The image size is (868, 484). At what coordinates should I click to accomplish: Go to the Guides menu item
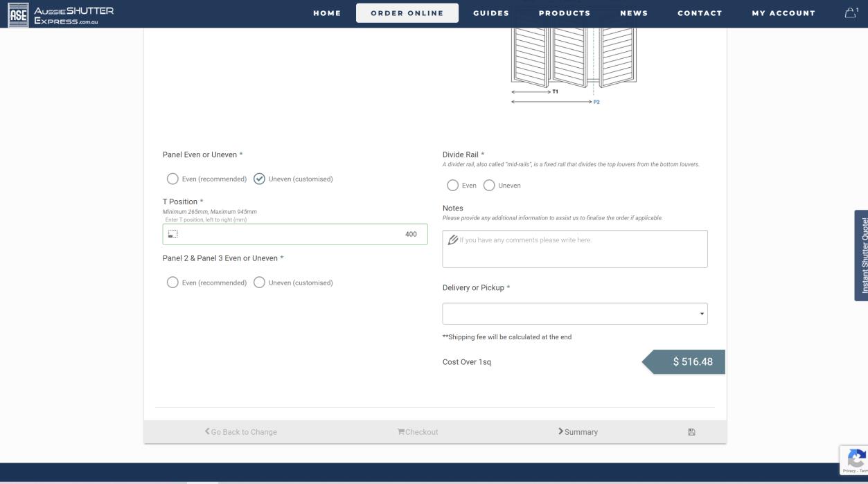(490, 13)
